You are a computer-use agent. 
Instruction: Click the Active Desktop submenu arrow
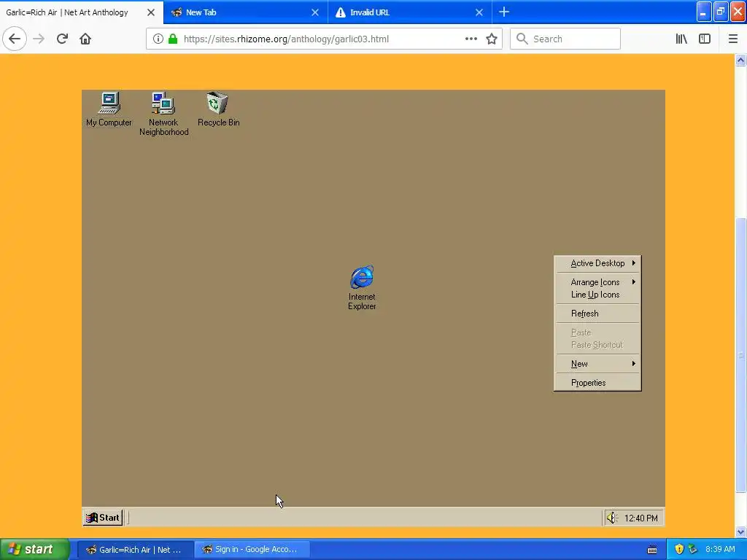tap(634, 262)
